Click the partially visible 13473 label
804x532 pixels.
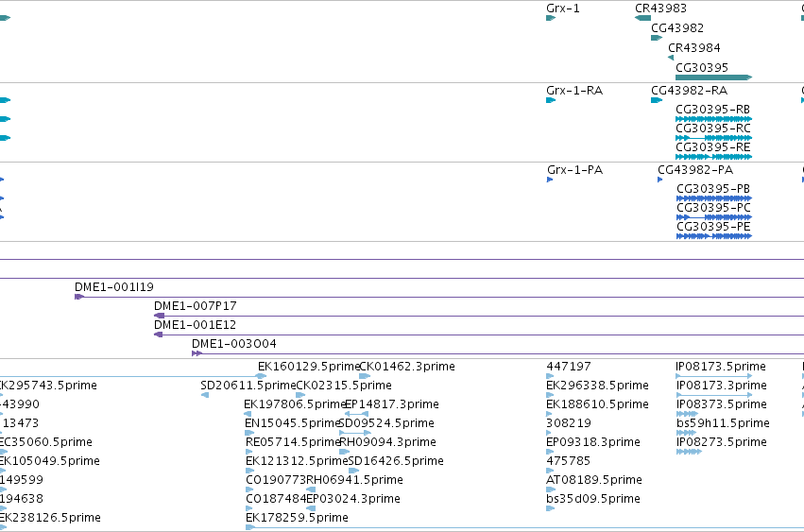coord(20,423)
